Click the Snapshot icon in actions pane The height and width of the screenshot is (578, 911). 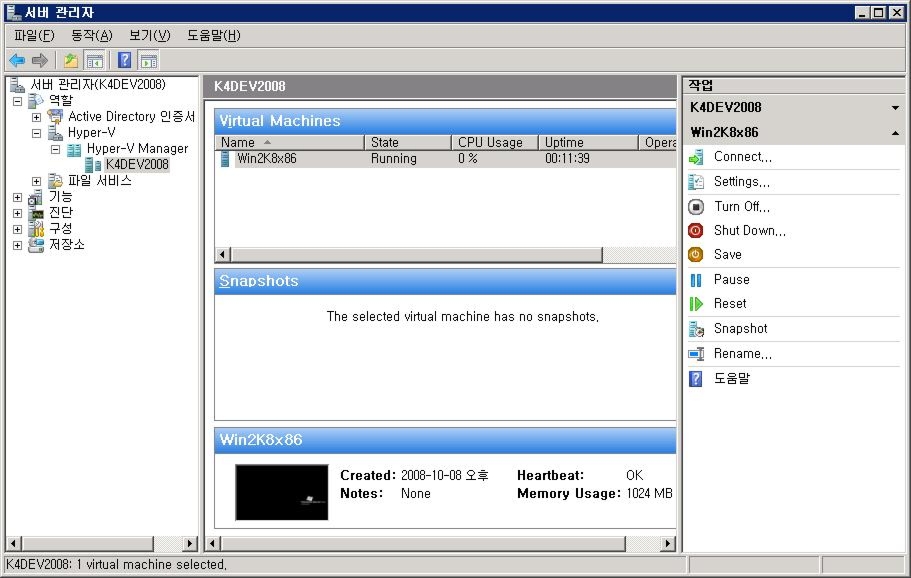tap(696, 329)
